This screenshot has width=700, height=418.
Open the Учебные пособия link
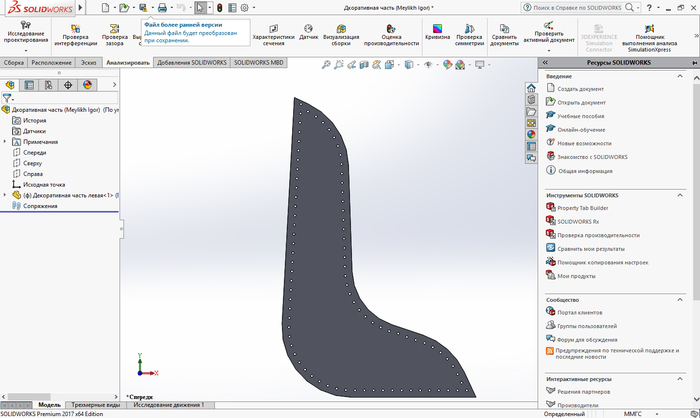point(581,116)
